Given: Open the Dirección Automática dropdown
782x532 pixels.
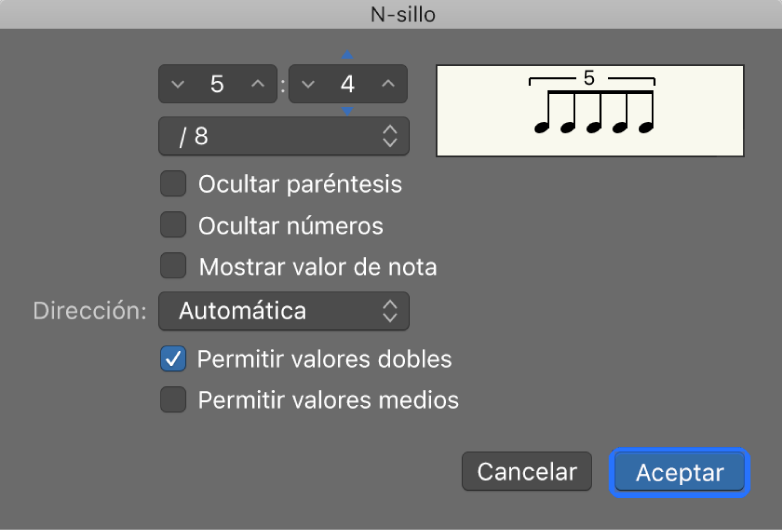Looking at the screenshot, I should [284, 311].
